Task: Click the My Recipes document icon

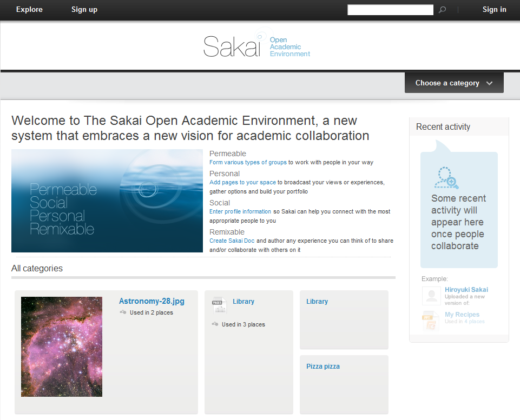Action: [431, 321]
